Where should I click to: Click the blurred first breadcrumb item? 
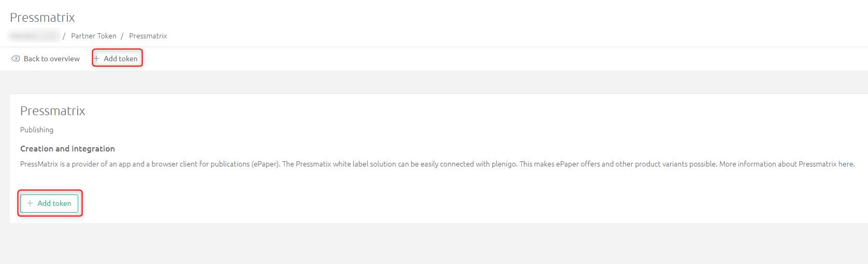[x=35, y=36]
